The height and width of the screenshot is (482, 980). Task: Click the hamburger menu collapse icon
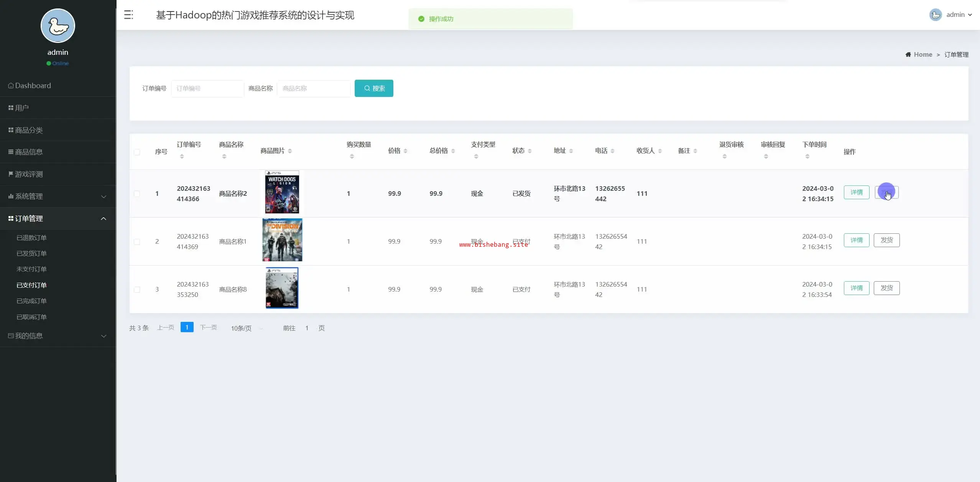pos(128,15)
